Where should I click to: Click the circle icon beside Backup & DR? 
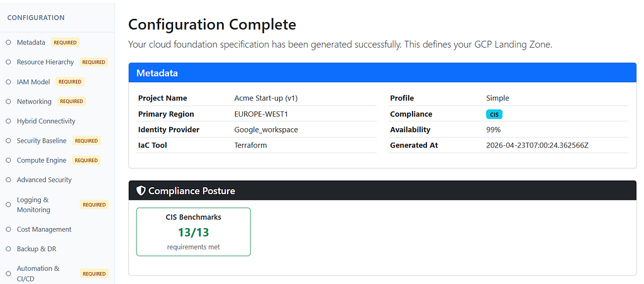[8, 249]
